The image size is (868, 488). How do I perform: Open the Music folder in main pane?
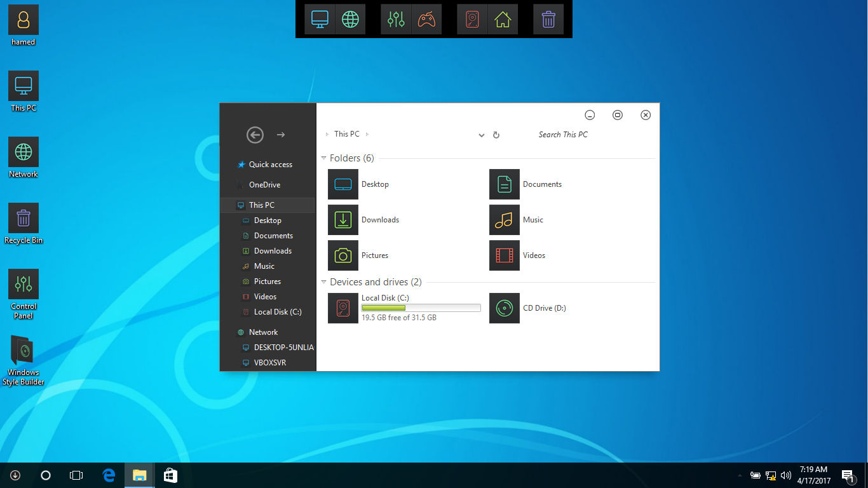(x=505, y=220)
